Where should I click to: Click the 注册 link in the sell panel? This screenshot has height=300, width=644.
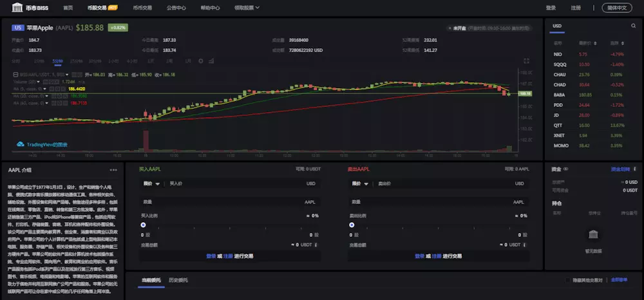[437, 256]
